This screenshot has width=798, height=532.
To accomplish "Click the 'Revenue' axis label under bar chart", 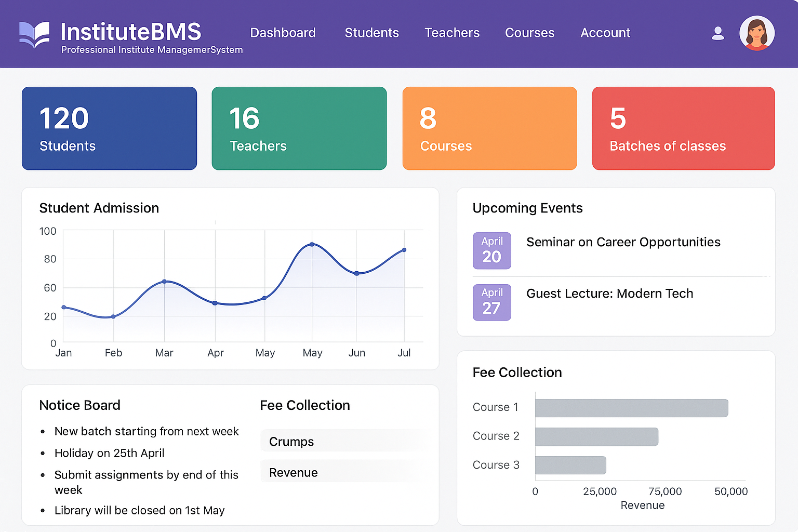I will [x=643, y=505].
